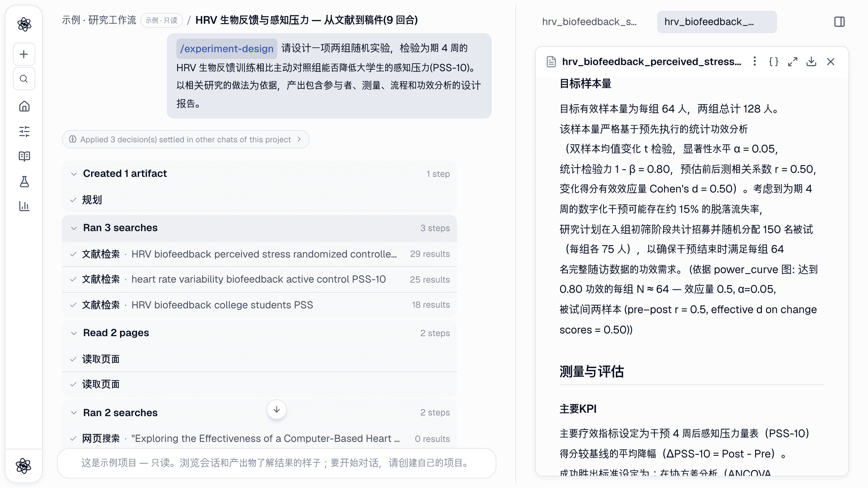Open the 网页搜索 row with 0 results
This screenshot has height=488, width=868.
tap(259, 439)
